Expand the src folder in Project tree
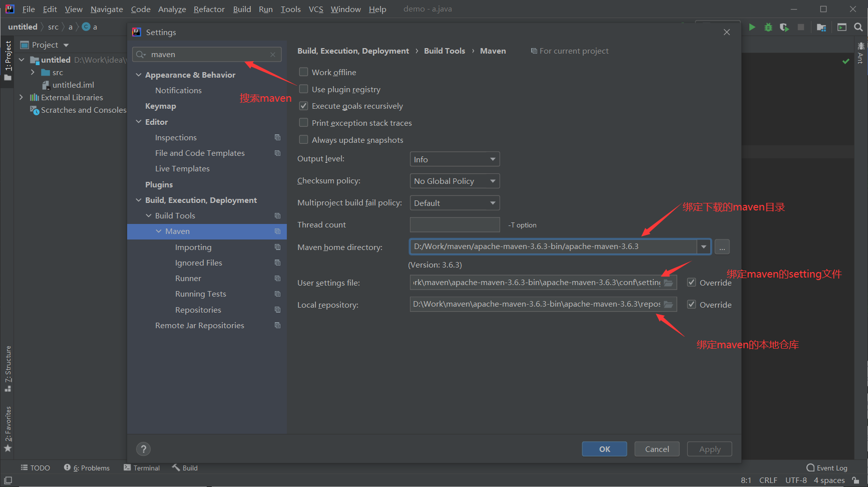 (33, 72)
